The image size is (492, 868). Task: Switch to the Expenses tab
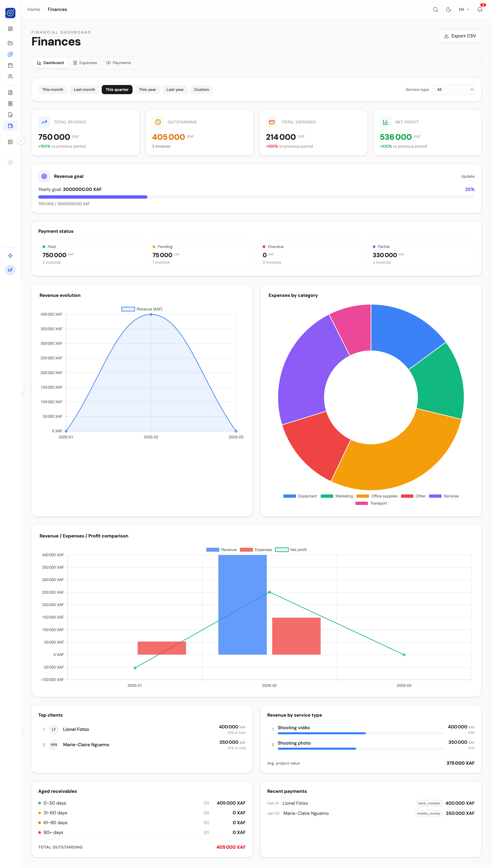click(85, 63)
